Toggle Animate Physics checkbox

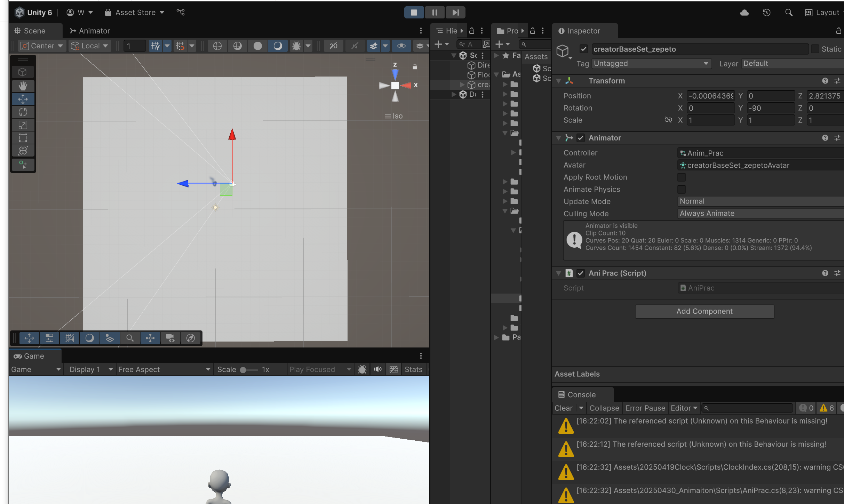(x=681, y=190)
